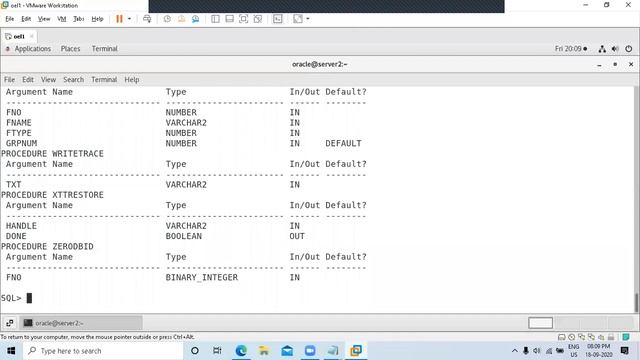This screenshot has height=360, width=640.
Task: Open the terminal window Edit menu
Action: (x=28, y=80)
